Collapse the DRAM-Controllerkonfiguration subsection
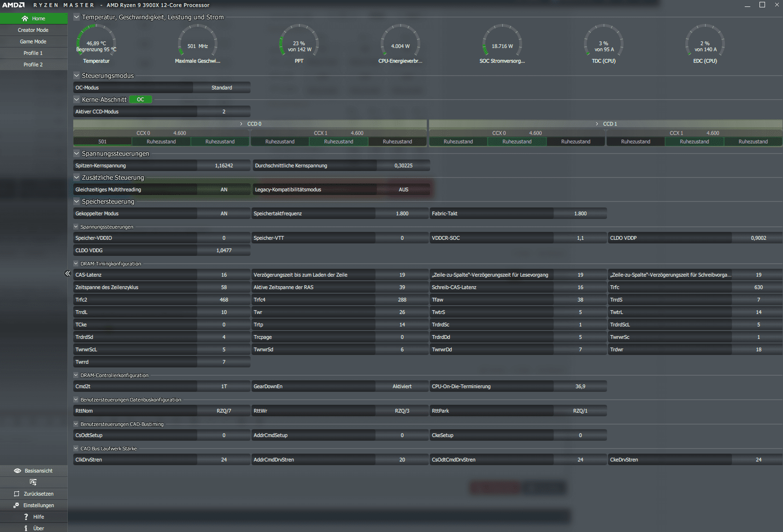Image resolution: width=783 pixels, height=532 pixels. tap(76, 375)
